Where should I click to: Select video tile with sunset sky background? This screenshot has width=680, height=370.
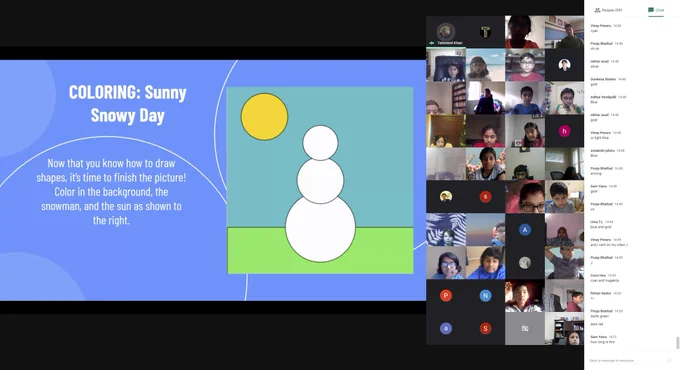click(x=485, y=230)
